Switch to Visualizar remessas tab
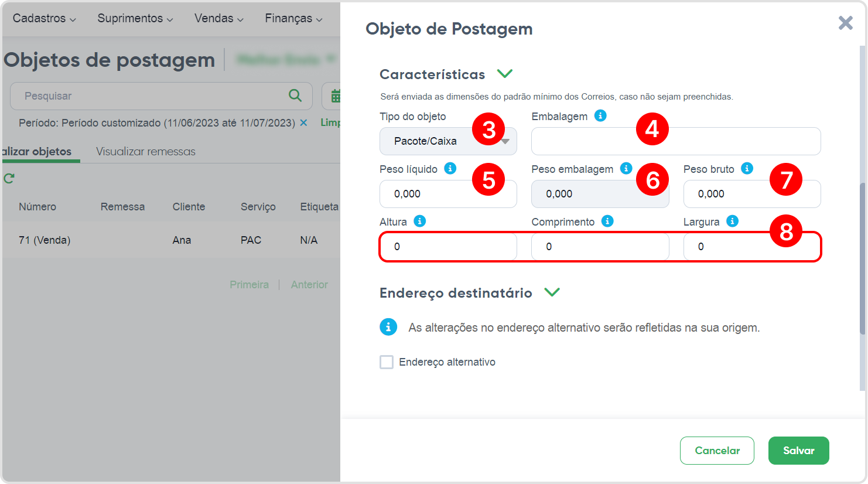Viewport: 868px width, 484px height. (x=146, y=151)
